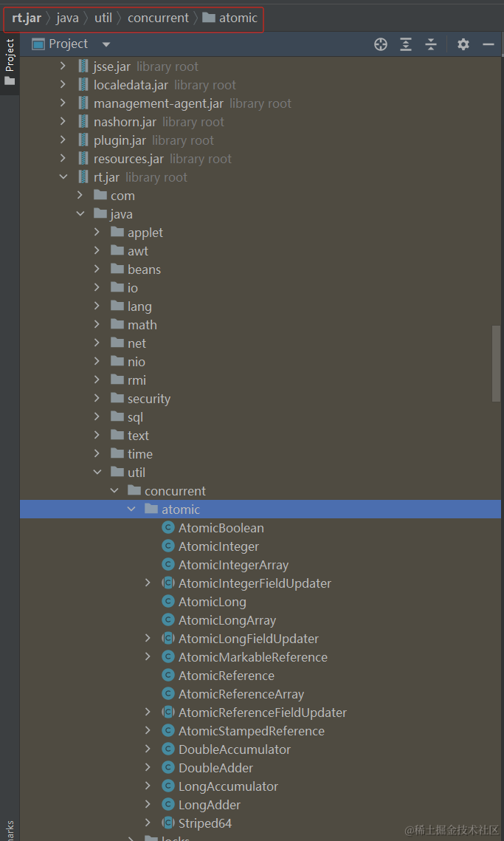
Task: Click the rt.jar library archive icon
Action: tap(83, 177)
